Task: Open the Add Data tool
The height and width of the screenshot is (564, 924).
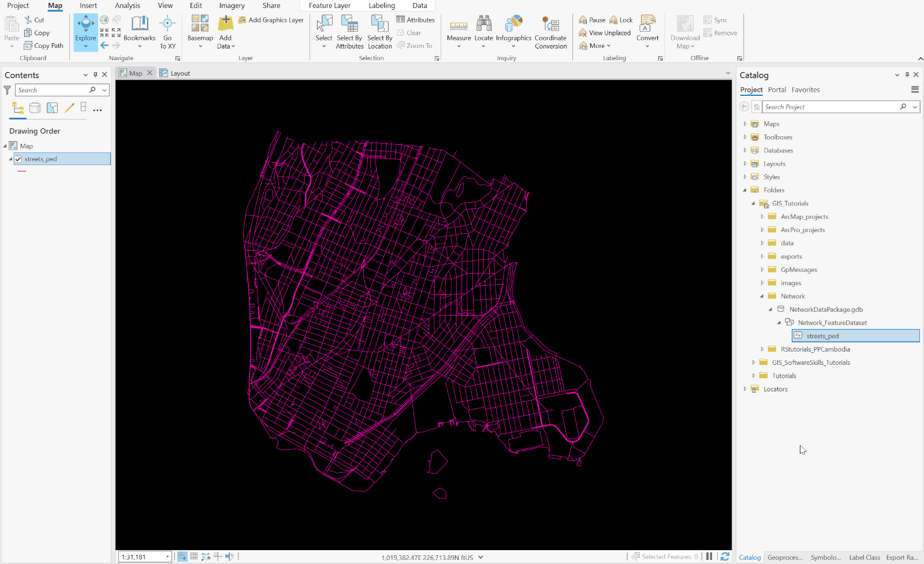Action: pos(225,32)
